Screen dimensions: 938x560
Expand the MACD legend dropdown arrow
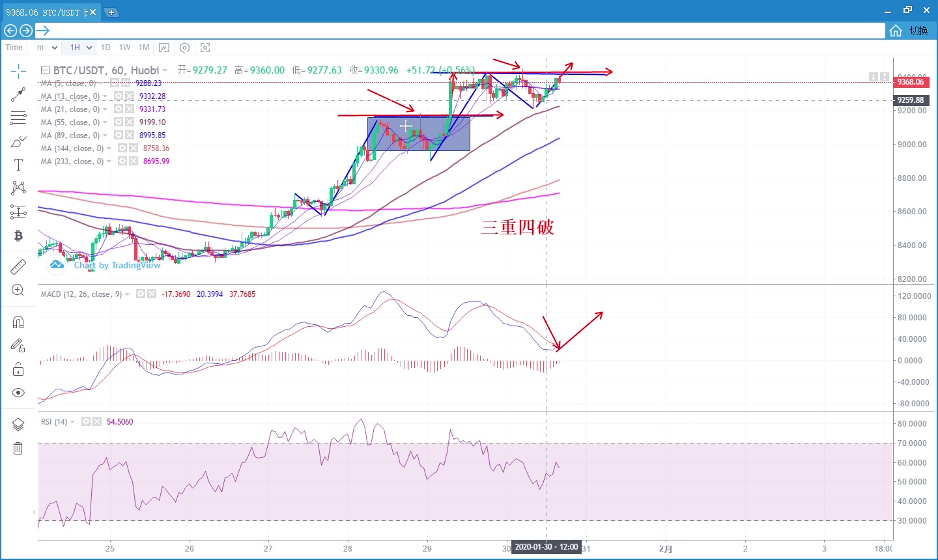[x=127, y=294]
